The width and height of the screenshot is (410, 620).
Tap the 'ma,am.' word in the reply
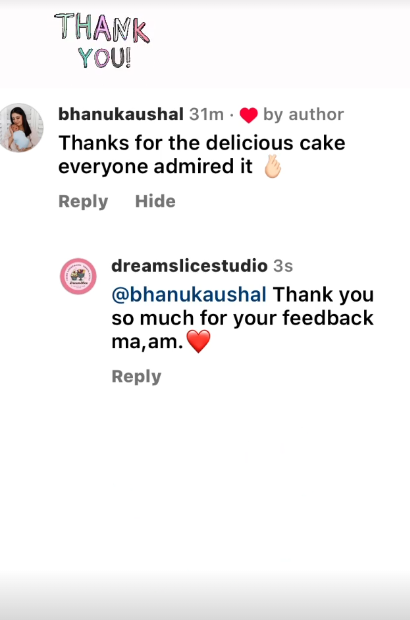tap(147, 342)
